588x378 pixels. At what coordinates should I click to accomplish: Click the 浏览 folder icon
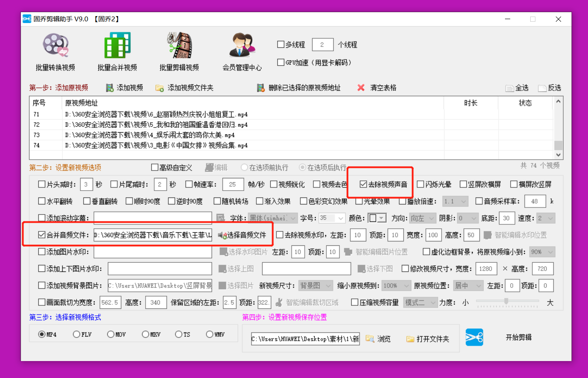(x=370, y=338)
